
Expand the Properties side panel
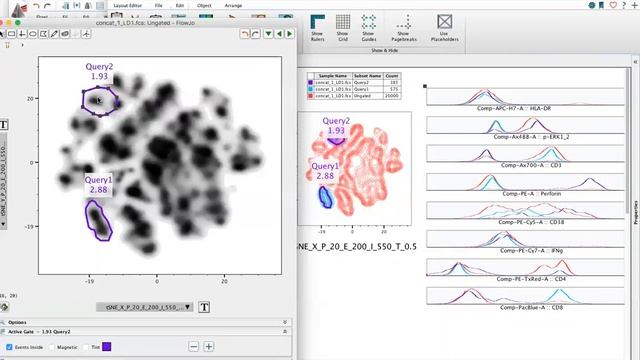pos(636,212)
